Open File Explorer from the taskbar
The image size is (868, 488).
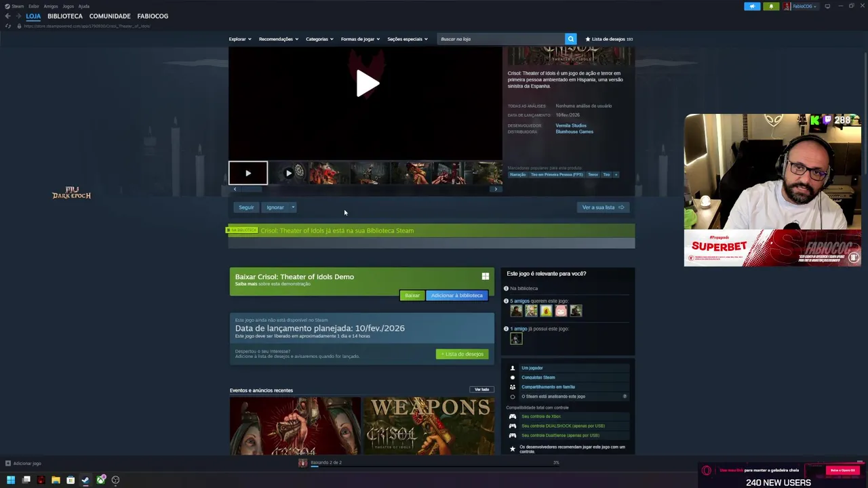(56, 480)
